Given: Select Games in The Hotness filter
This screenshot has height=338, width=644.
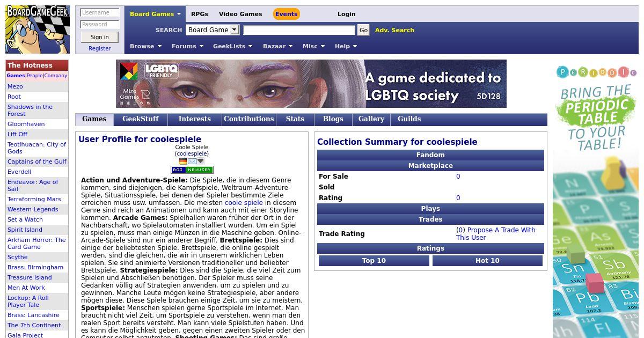Looking at the screenshot, I should tap(16, 76).
